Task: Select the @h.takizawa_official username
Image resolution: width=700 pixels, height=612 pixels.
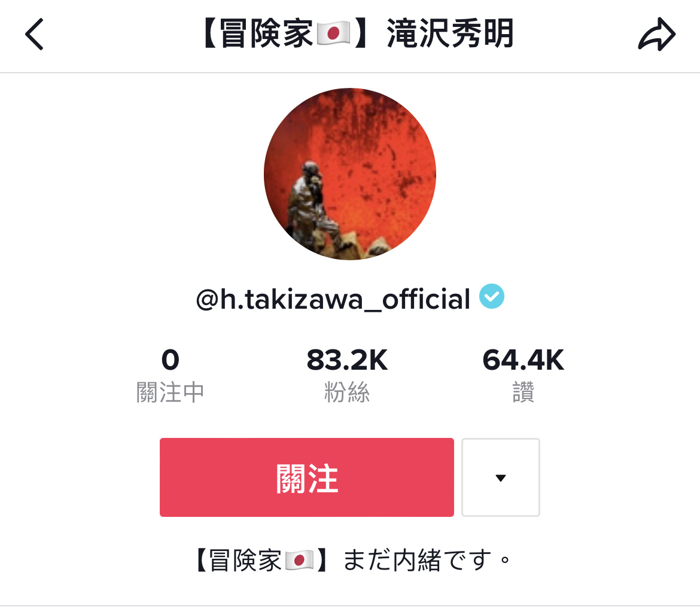Action: (x=333, y=299)
